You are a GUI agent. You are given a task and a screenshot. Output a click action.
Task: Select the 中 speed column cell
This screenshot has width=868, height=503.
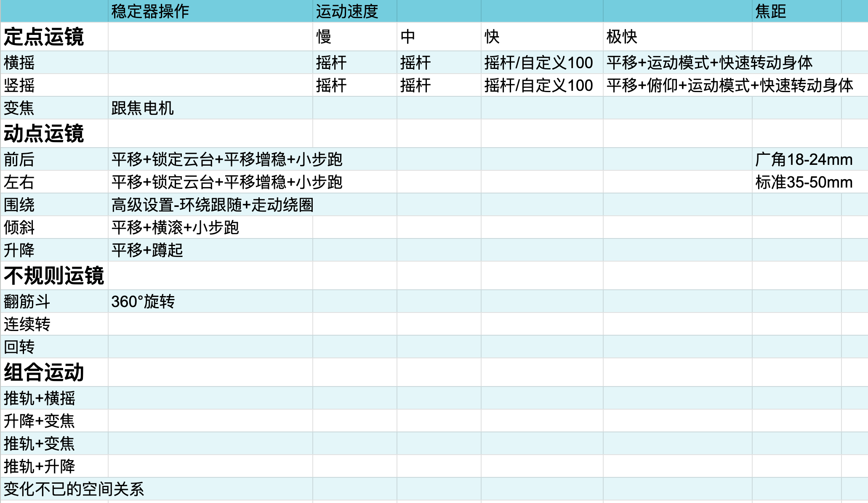(439, 37)
